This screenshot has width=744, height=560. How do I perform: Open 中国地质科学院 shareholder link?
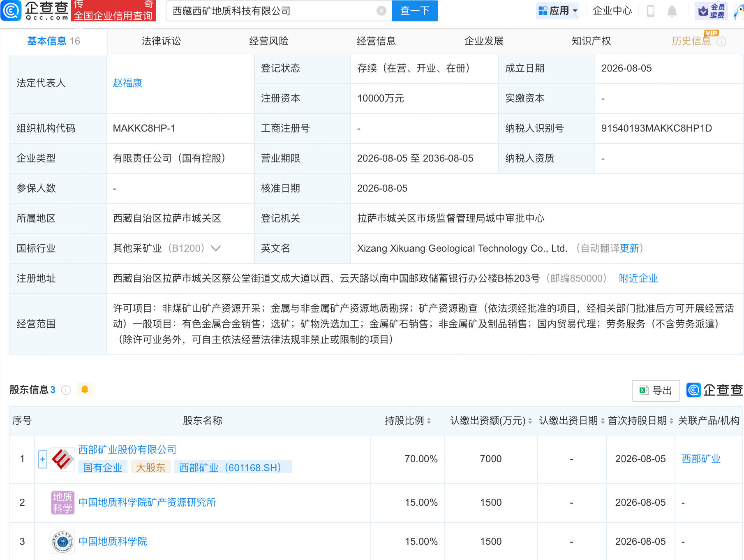(x=113, y=541)
